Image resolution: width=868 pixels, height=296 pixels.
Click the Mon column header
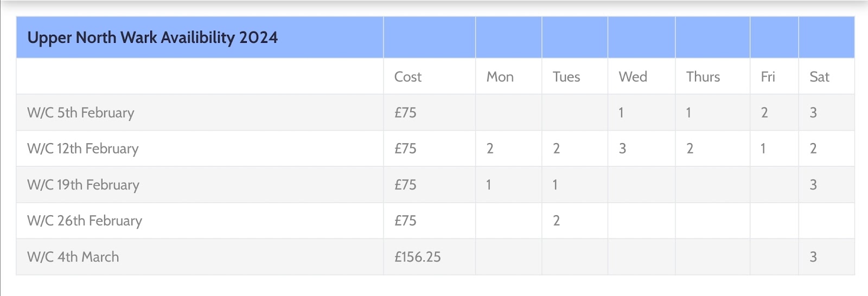(500, 77)
